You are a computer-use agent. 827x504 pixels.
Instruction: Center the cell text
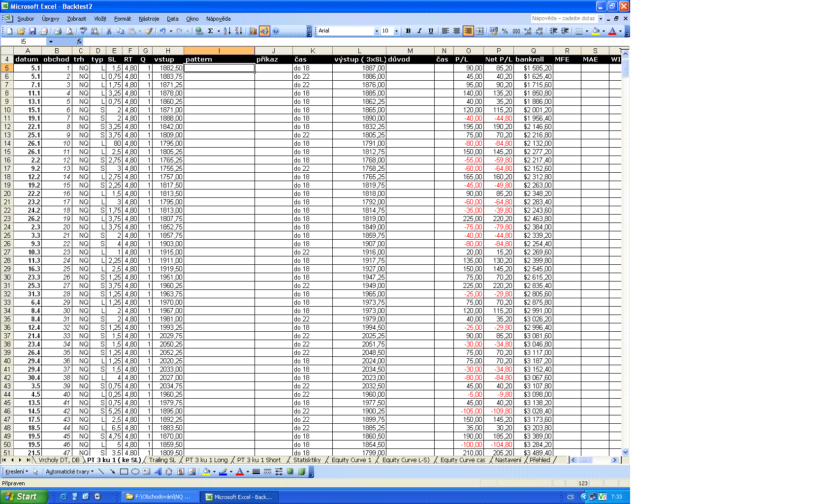pos(457,31)
